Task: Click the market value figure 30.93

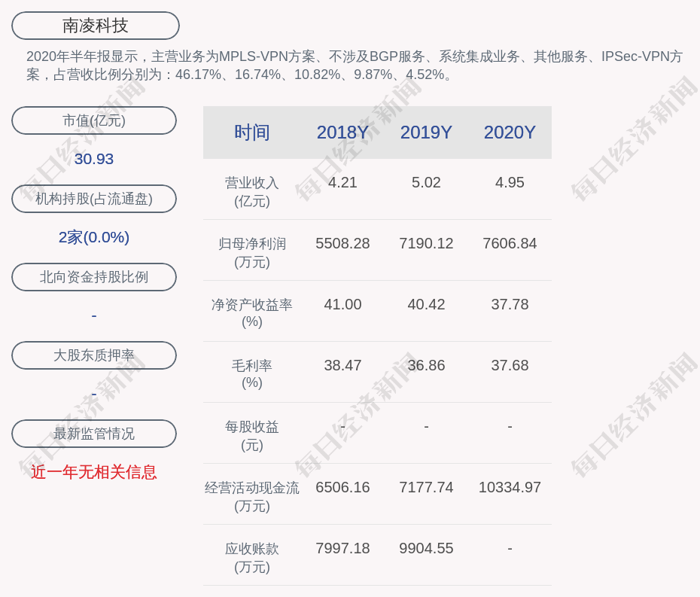Action: (x=94, y=159)
